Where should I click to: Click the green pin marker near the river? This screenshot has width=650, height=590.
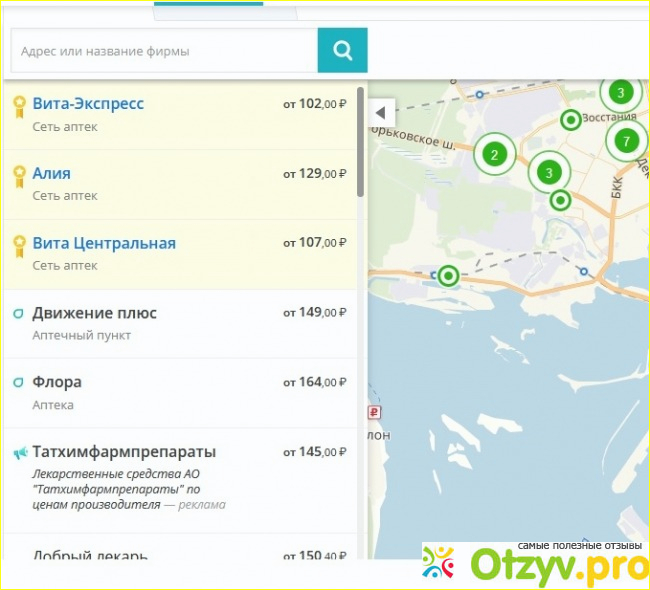click(x=449, y=275)
